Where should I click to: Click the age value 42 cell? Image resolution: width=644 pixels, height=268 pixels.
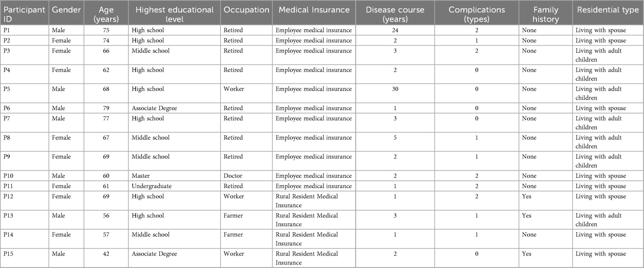point(106,254)
